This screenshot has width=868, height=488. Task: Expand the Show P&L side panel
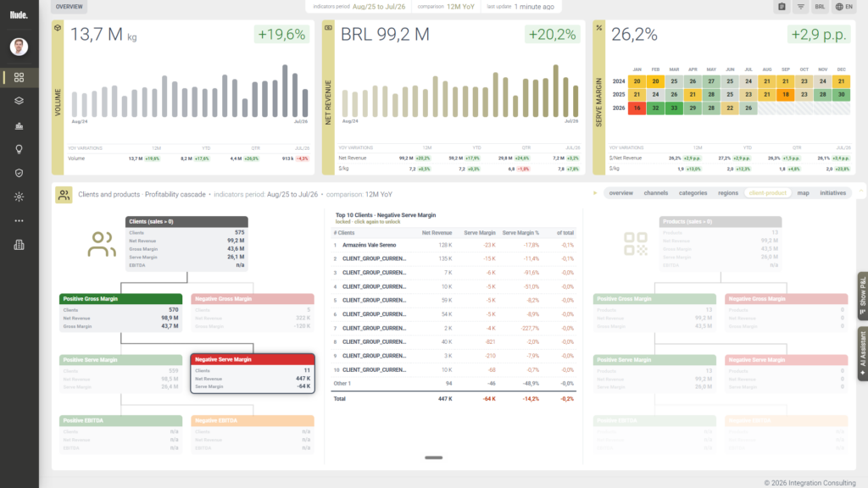click(862, 296)
